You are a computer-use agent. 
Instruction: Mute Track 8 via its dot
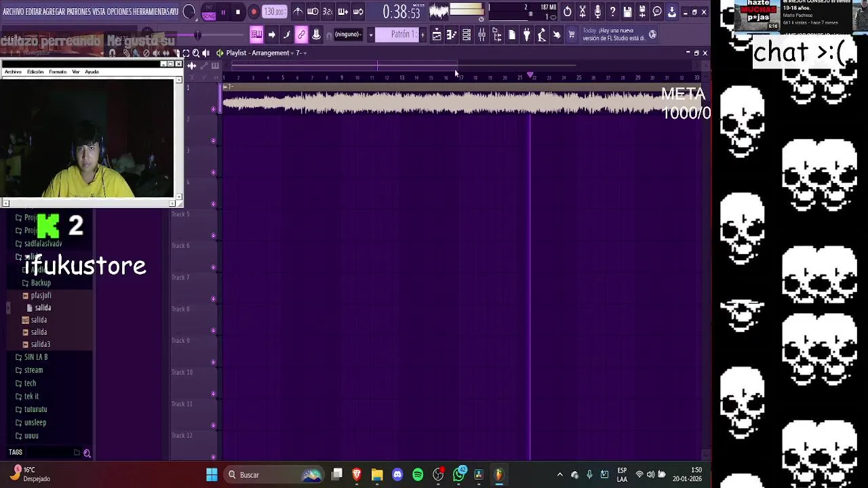tap(214, 330)
